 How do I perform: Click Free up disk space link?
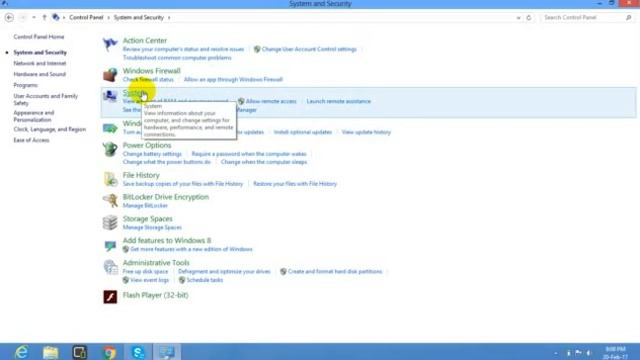pos(145,271)
